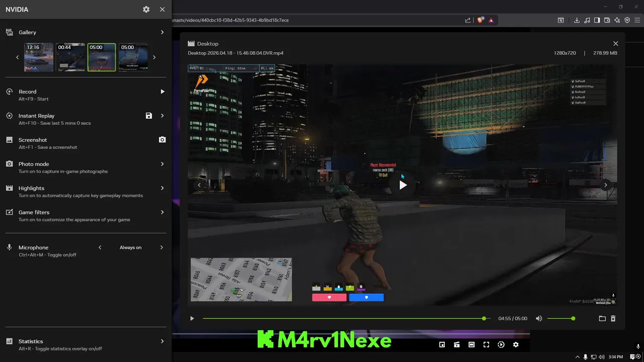The height and width of the screenshot is (362, 644).
Task: Open the Brave Wallet icon
Action: [x=607, y=20]
